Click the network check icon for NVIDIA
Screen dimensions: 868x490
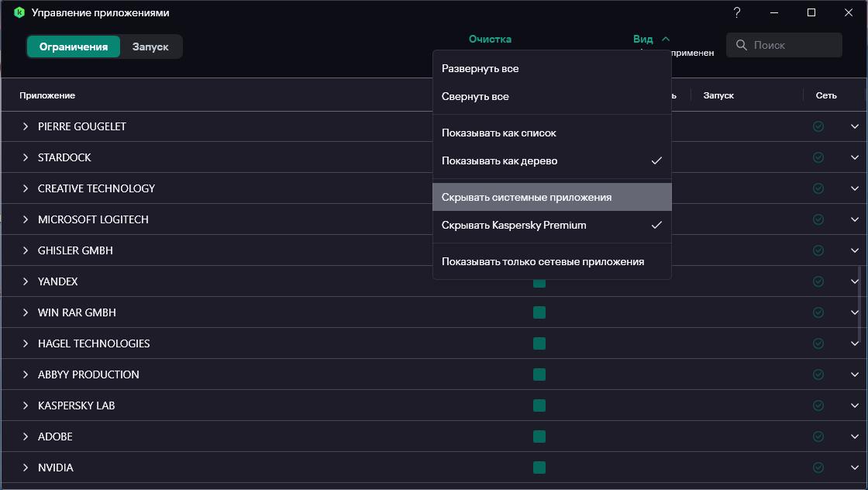(x=818, y=468)
